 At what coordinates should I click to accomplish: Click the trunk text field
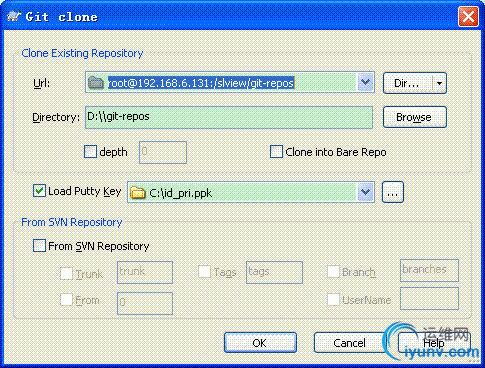145,272
